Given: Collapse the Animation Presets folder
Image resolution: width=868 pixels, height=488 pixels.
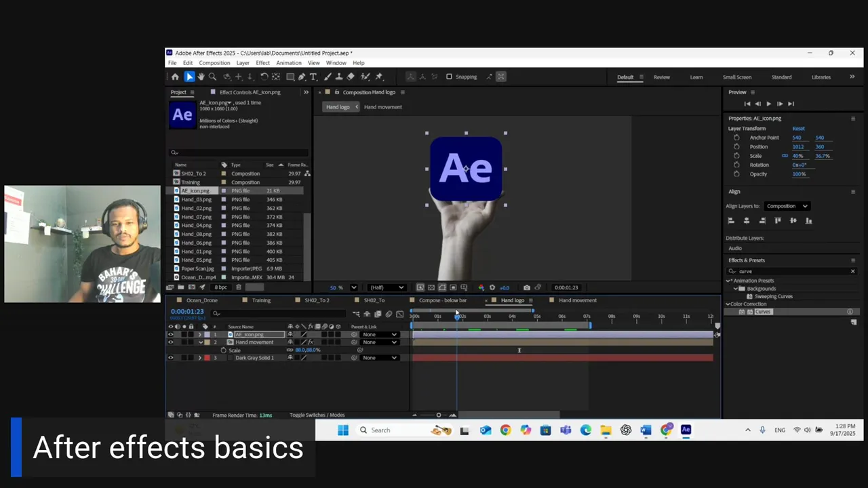Looking at the screenshot, I should click(x=728, y=281).
